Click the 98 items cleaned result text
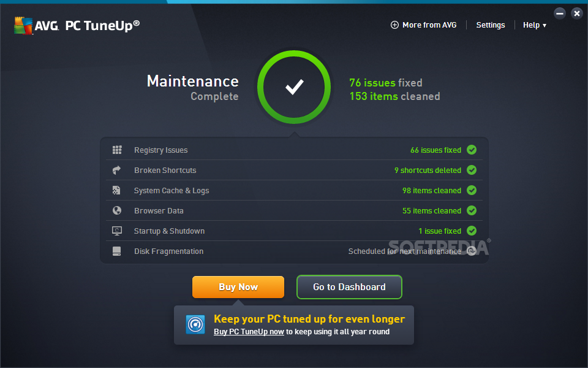 pyautogui.click(x=432, y=190)
